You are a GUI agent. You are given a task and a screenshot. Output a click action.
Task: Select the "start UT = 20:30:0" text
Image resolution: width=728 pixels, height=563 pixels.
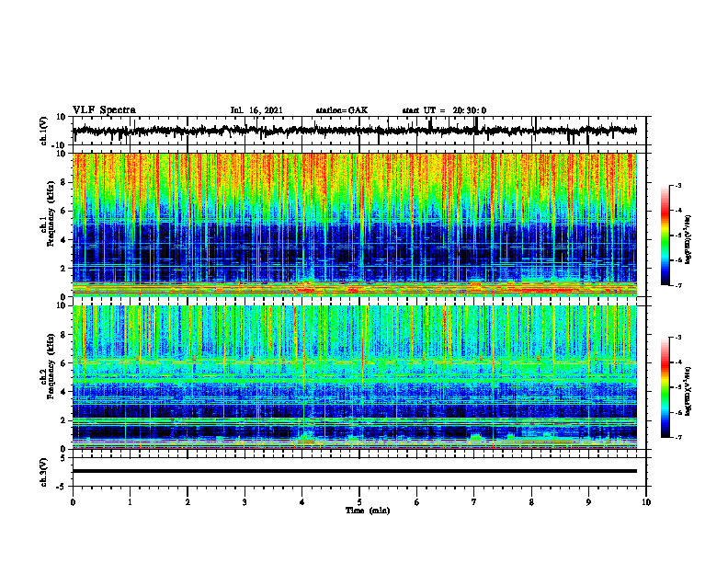[x=444, y=110]
